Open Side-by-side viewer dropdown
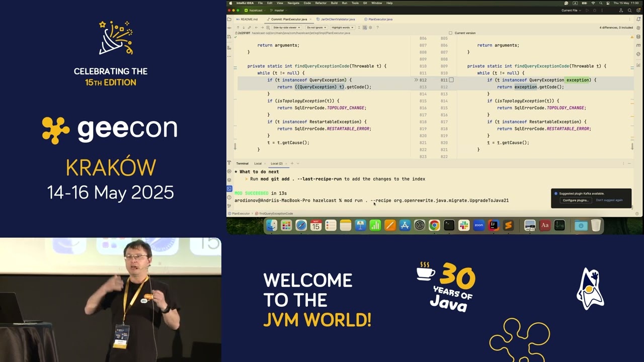The height and width of the screenshot is (362, 644). pyautogui.click(x=286, y=28)
